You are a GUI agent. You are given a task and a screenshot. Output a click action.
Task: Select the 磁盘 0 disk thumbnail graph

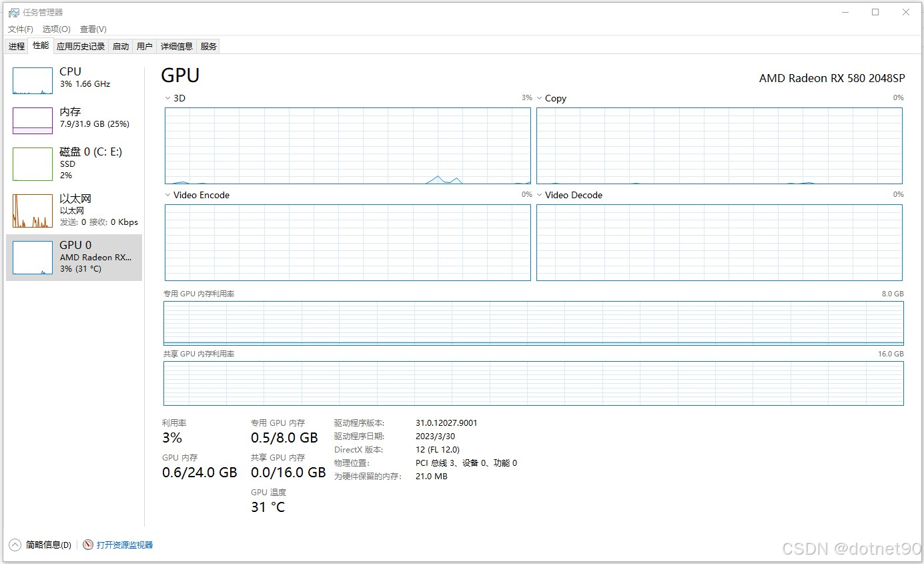[x=33, y=164]
